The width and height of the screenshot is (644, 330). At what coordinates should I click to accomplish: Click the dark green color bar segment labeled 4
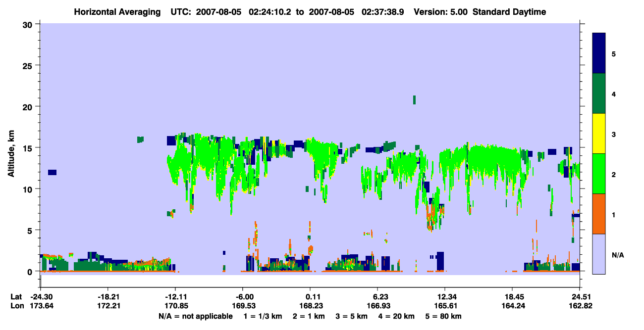(599, 94)
